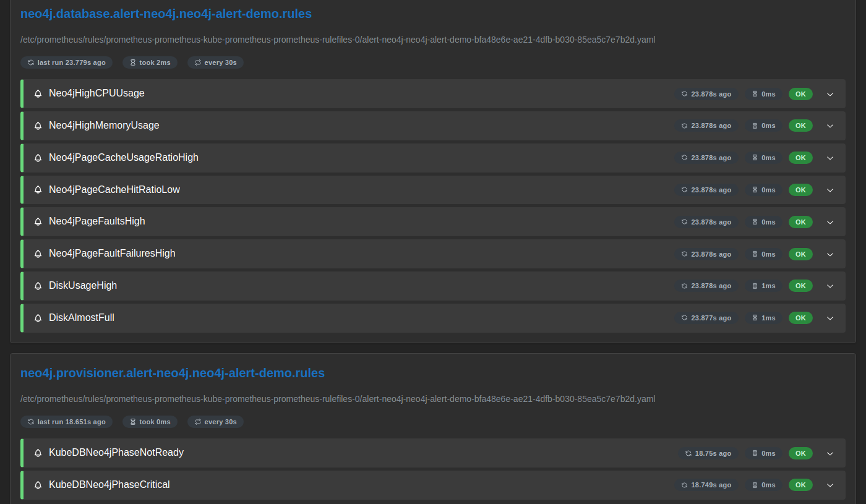Viewport: 866px width, 504px height.
Task: Expand the Neo4jPageFaultsHigh rule chevron
Action: [x=830, y=222]
